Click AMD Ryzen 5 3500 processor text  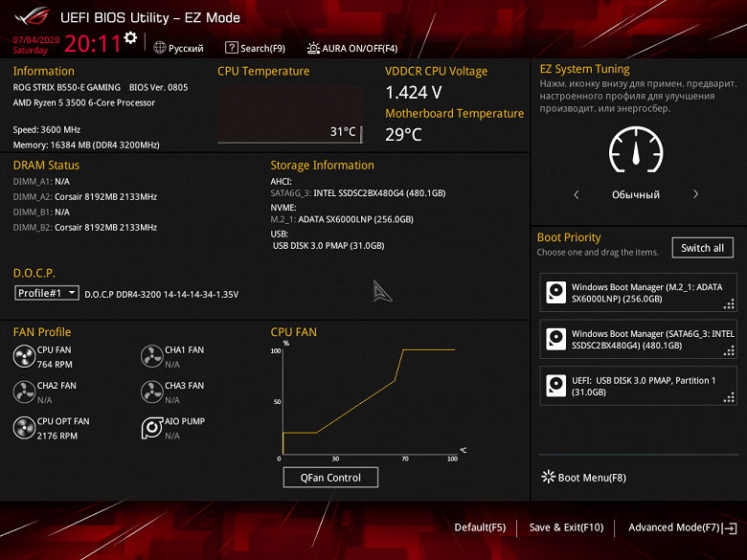[x=84, y=102]
